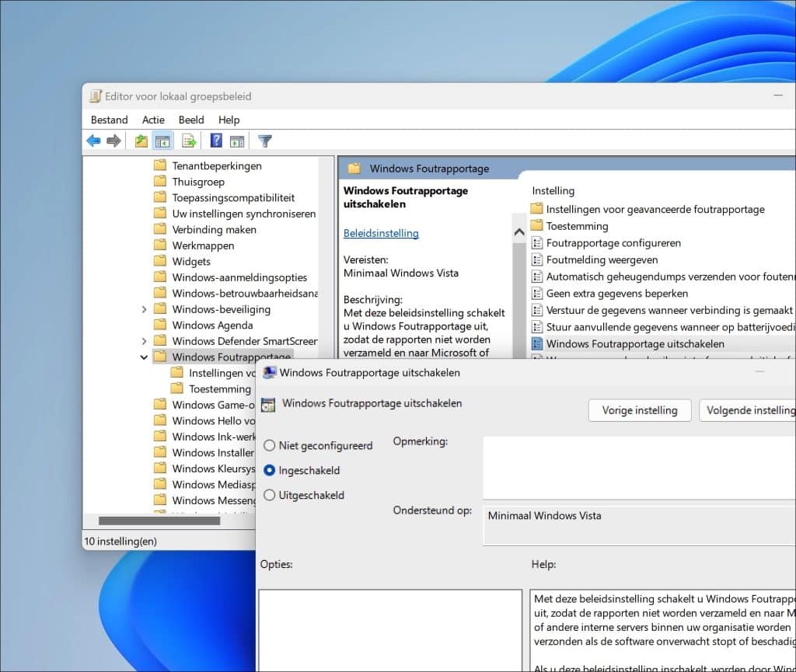Click the "Minimaal Windows Vista" Ondersteund op field
Viewport: 796px width, 672px height.
pos(640,526)
